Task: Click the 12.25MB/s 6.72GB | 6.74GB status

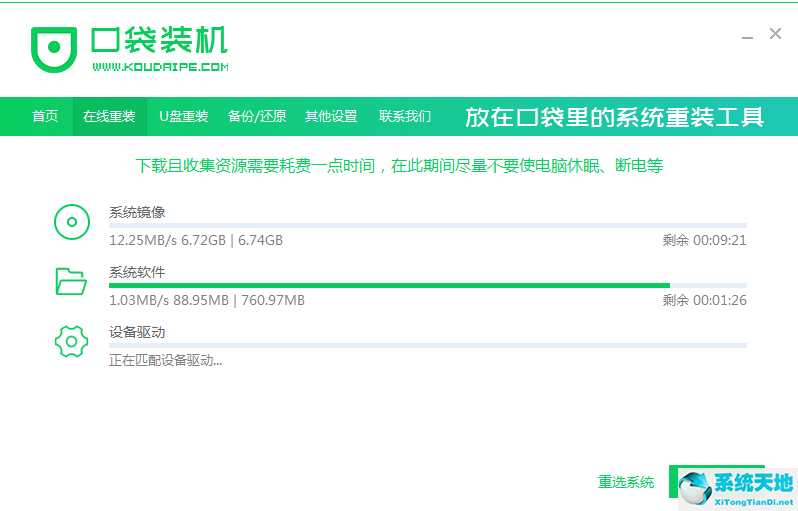Action: coord(196,240)
